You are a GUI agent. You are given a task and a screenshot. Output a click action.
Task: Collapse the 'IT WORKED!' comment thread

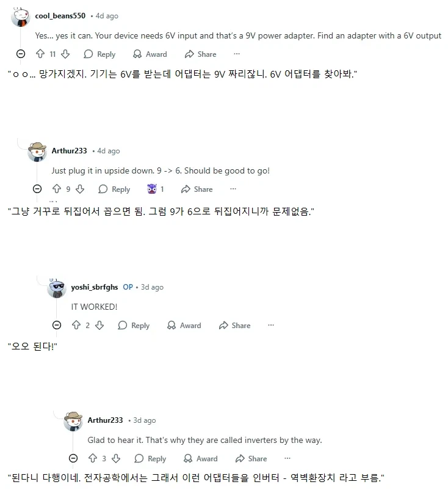pyautogui.click(x=56, y=325)
